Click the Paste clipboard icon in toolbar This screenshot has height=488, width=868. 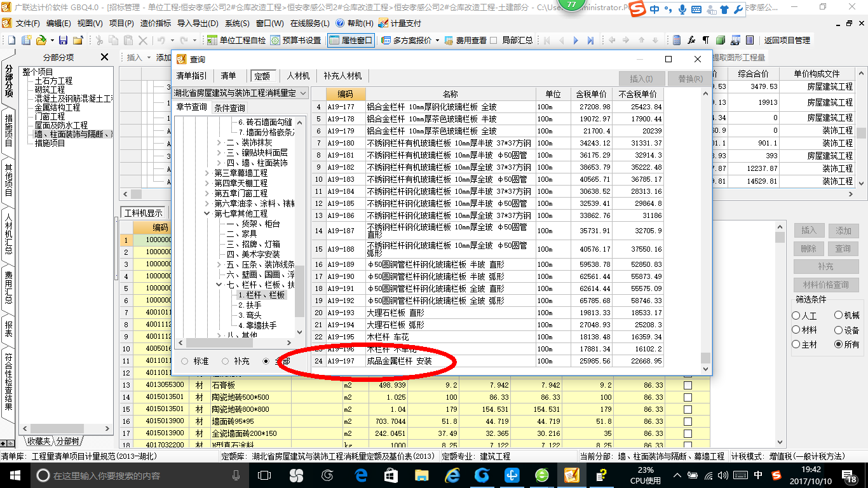128,40
